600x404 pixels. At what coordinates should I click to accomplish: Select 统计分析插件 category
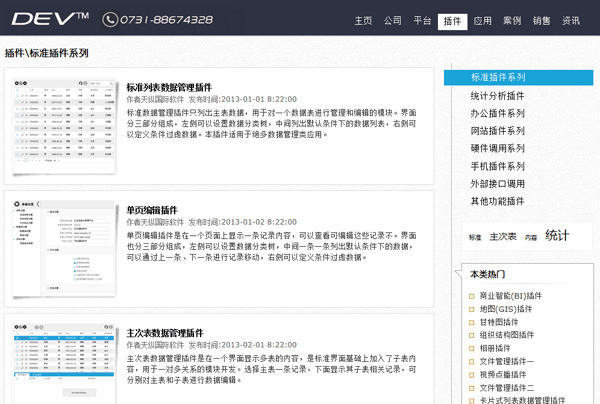pyautogui.click(x=497, y=96)
